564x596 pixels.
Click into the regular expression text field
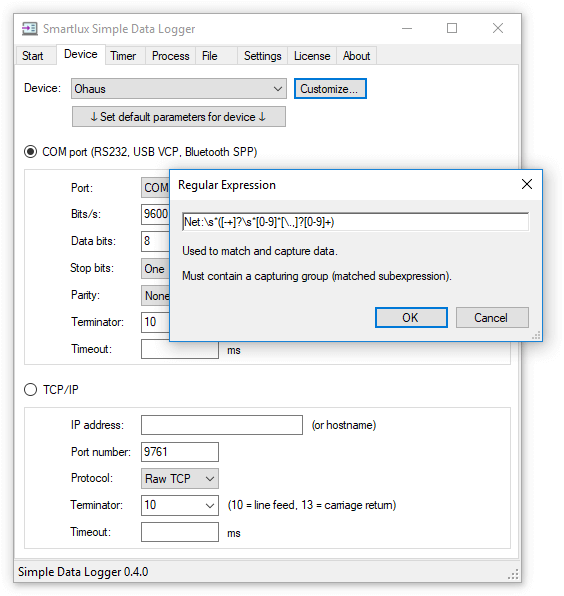tap(355, 222)
